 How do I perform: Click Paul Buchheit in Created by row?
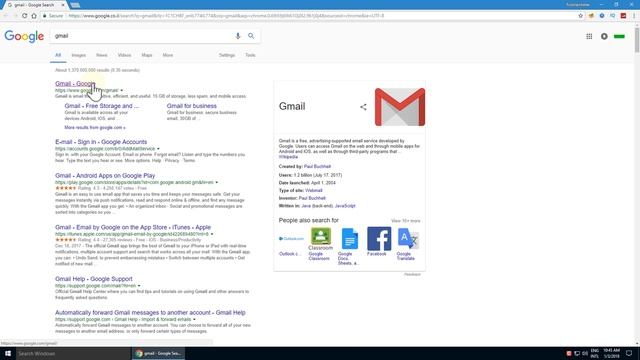tap(317, 167)
